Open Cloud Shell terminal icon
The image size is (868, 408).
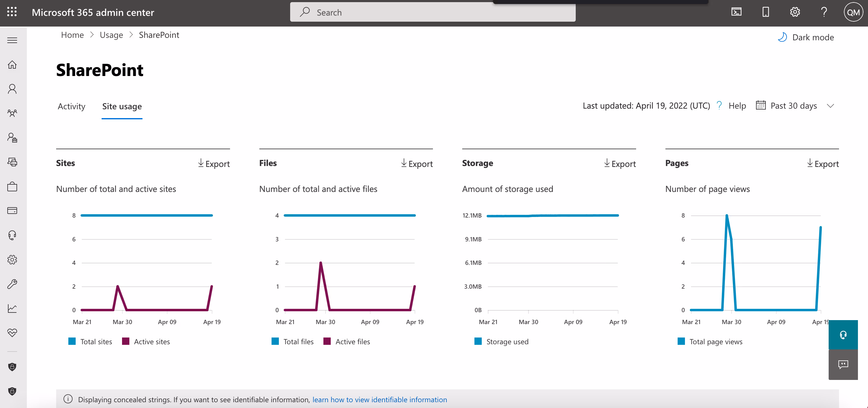coord(736,12)
